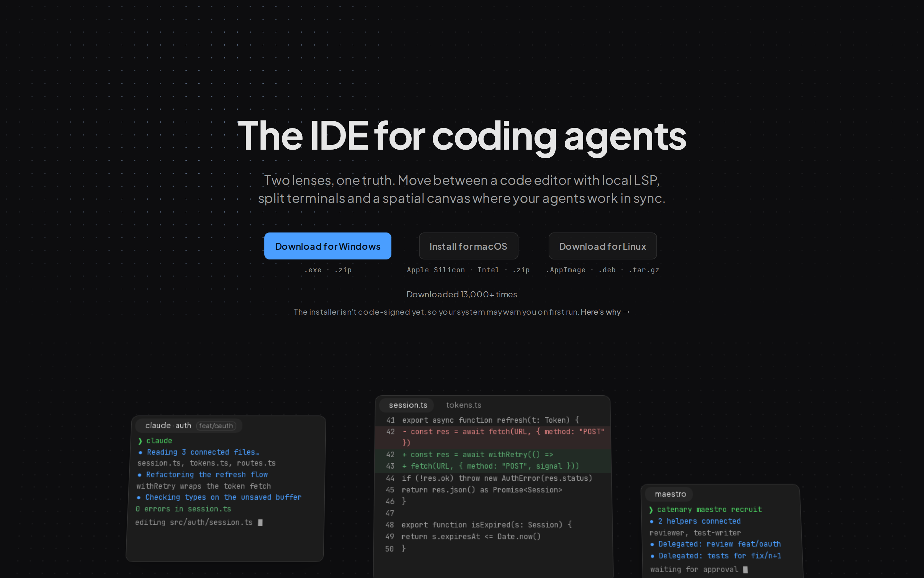This screenshot has height=578, width=924.
Task: Click the claude prompt command line
Action: point(155,441)
